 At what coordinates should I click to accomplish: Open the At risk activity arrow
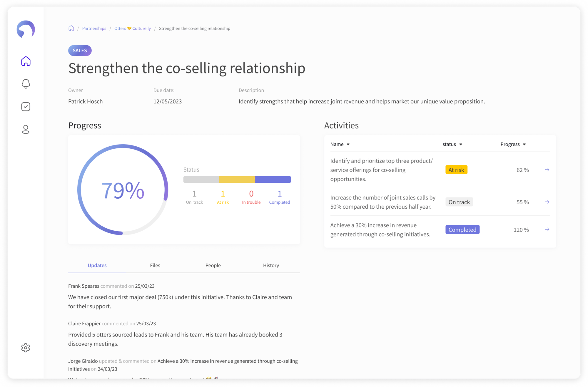click(547, 170)
